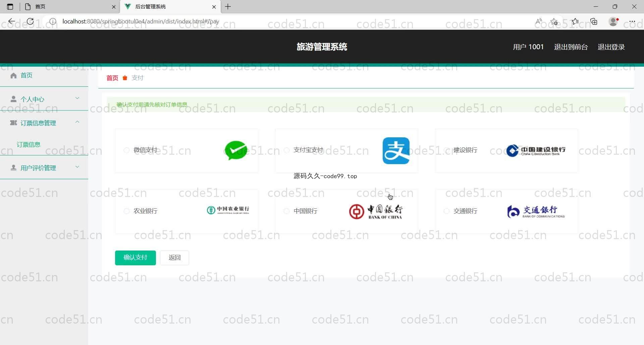644x345 pixels.
Task: Click the 确认支付前请先核对订单信息 notice
Action: [x=152, y=105]
